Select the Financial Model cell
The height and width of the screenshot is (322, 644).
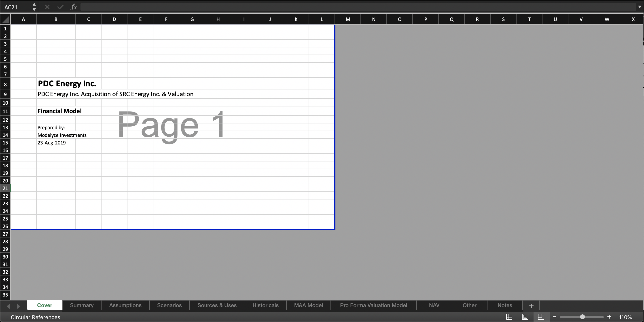click(x=56, y=111)
